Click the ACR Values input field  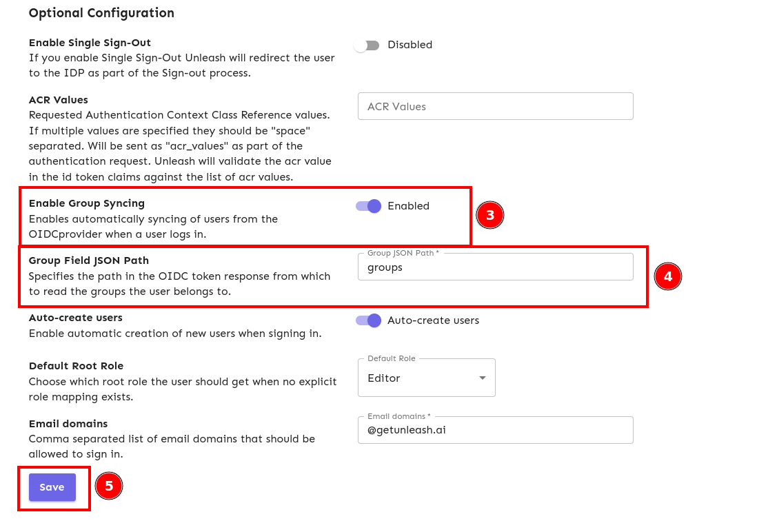pyautogui.click(x=495, y=106)
